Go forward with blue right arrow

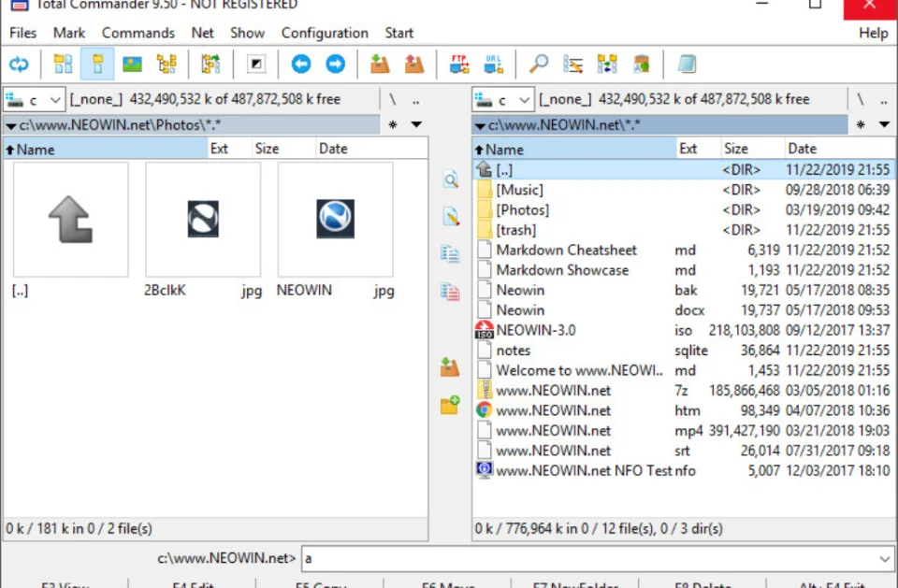[336, 65]
